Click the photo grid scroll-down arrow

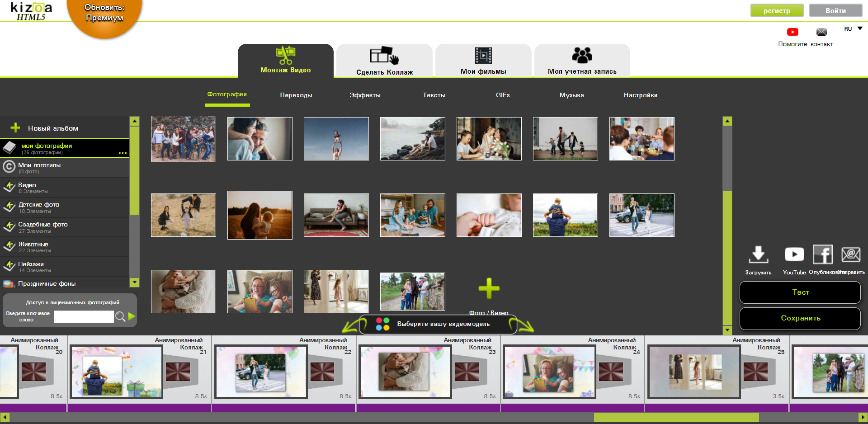(x=727, y=330)
